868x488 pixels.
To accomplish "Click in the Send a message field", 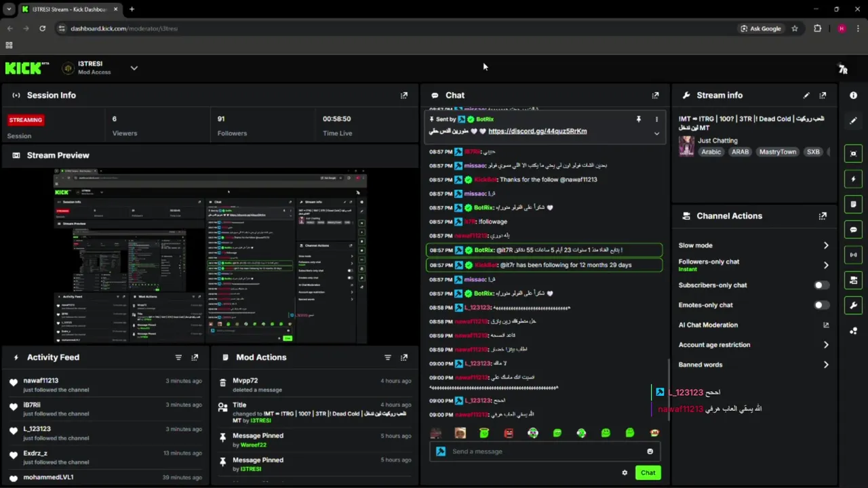I will [545, 451].
